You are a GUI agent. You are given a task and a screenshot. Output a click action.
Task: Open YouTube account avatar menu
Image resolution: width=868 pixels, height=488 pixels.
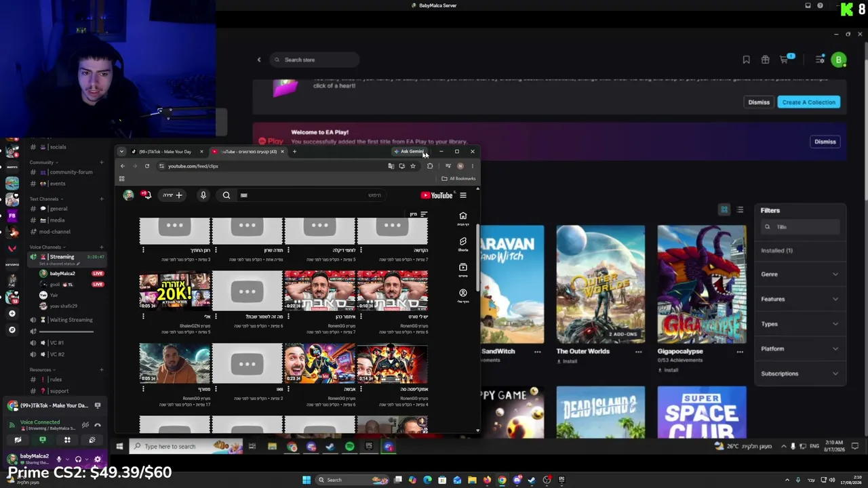coord(128,195)
